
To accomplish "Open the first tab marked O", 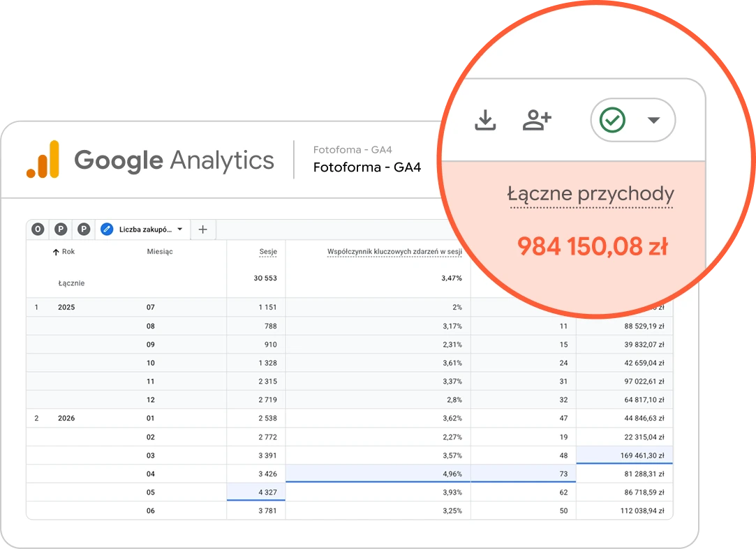I will click(38, 230).
